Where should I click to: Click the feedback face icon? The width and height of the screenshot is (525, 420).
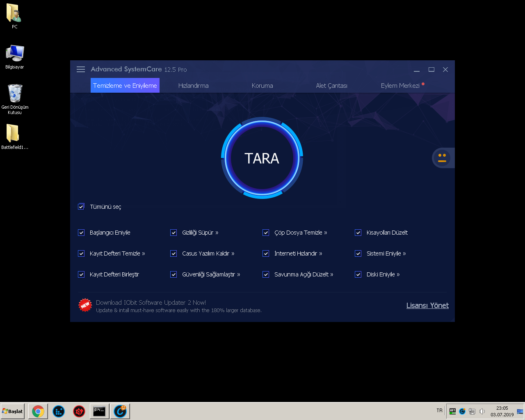pos(442,158)
